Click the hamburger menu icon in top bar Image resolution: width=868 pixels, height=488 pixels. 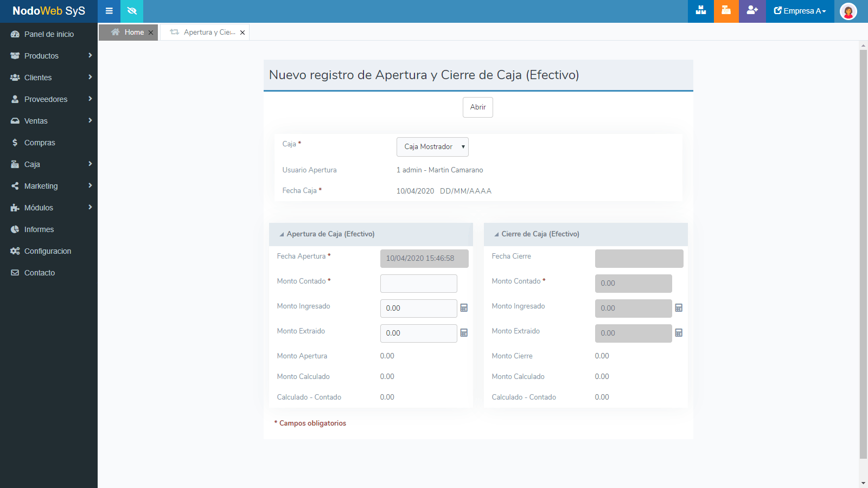coord(109,11)
